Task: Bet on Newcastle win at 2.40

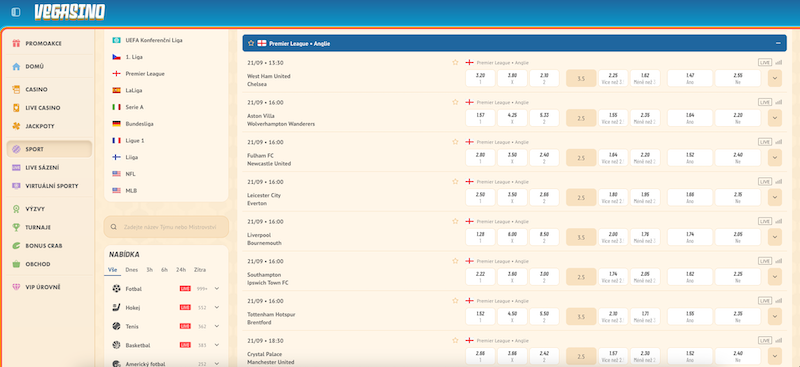Action: point(544,158)
